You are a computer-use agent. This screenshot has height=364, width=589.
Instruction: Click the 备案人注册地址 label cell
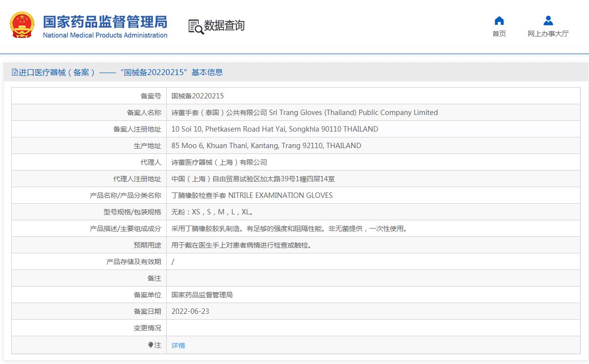(89, 129)
